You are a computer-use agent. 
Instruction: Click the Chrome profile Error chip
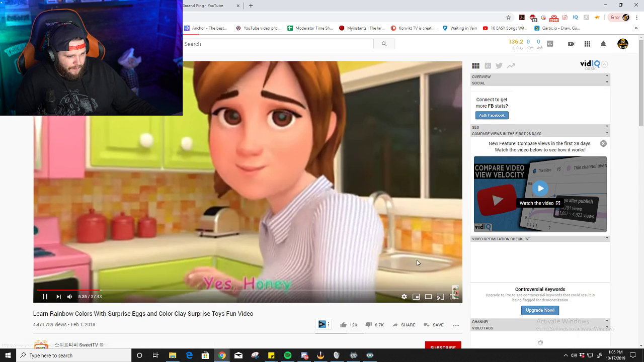[x=619, y=18]
